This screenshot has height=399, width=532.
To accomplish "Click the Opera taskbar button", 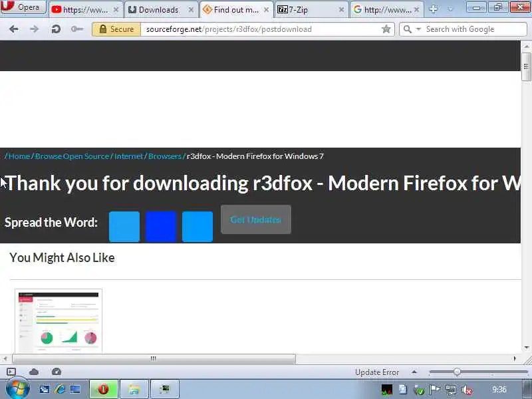I will pyautogui.click(x=104, y=389).
